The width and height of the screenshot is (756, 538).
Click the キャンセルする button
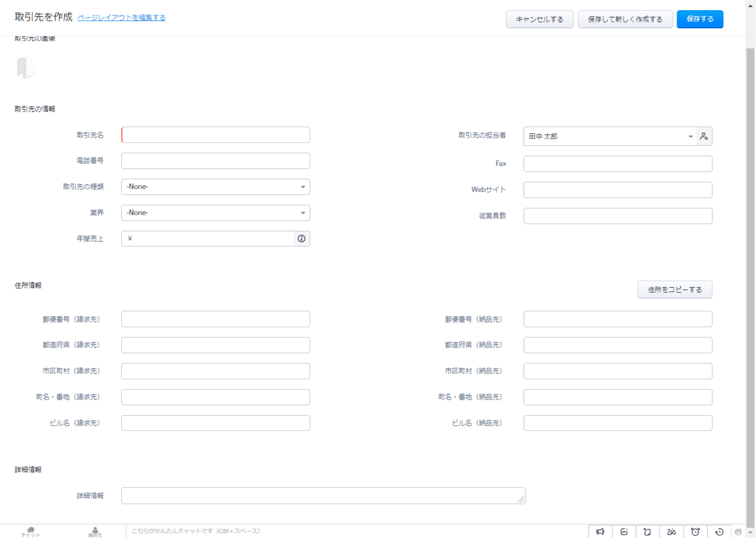click(x=539, y=19)
